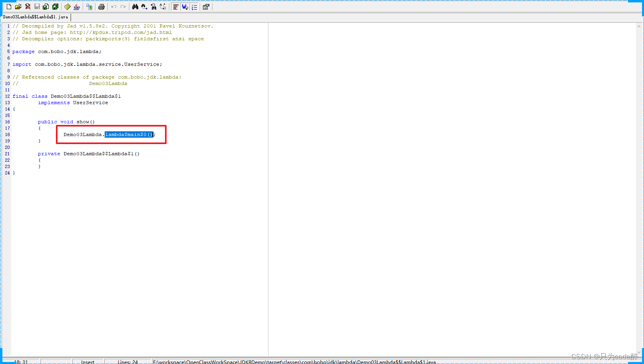Screen dimensions: 644x364
Task: Click the highlighted lambda$main$0() text
Action: click(x=129, y=135)
